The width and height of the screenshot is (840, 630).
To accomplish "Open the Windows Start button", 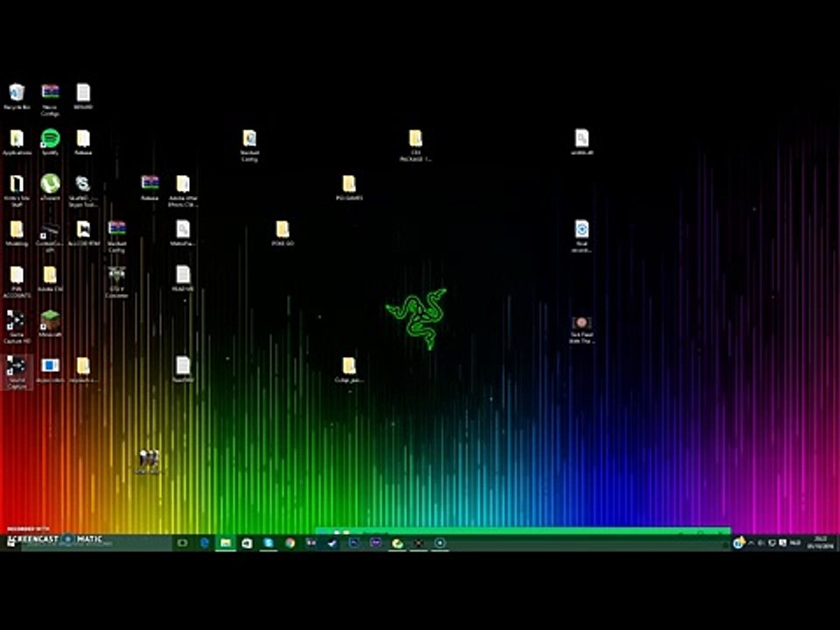I will point(10,542).
